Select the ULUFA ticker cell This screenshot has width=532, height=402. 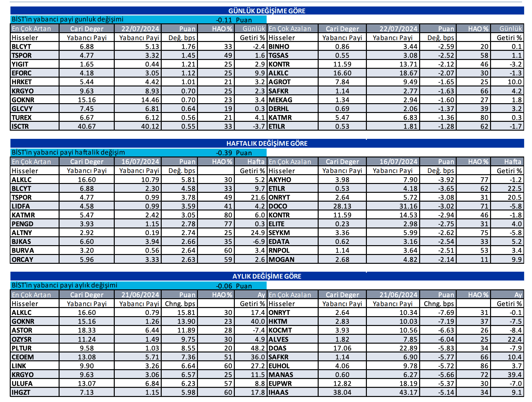pos(22,384)
